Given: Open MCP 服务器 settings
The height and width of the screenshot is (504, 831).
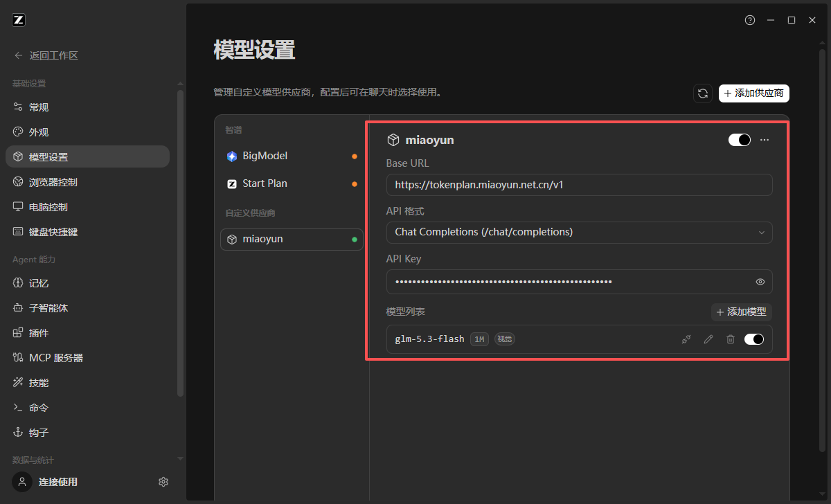Looking at the screenshot, I should (87, 358).
